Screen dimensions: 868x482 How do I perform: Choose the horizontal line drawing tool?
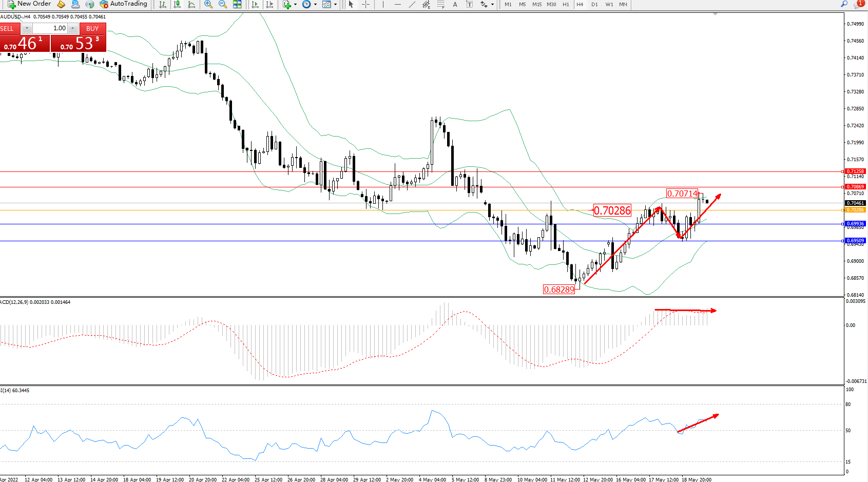(397, 4)
